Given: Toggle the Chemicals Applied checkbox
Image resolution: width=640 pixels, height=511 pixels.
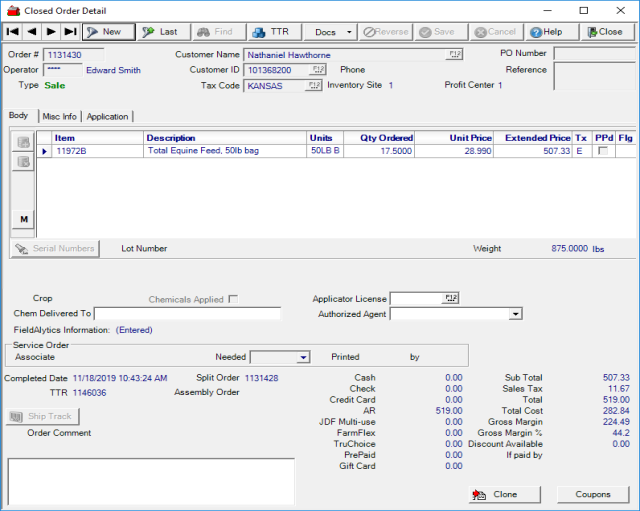Looking at the screenshot, I should pyautogui.click(x=233, y=299).
